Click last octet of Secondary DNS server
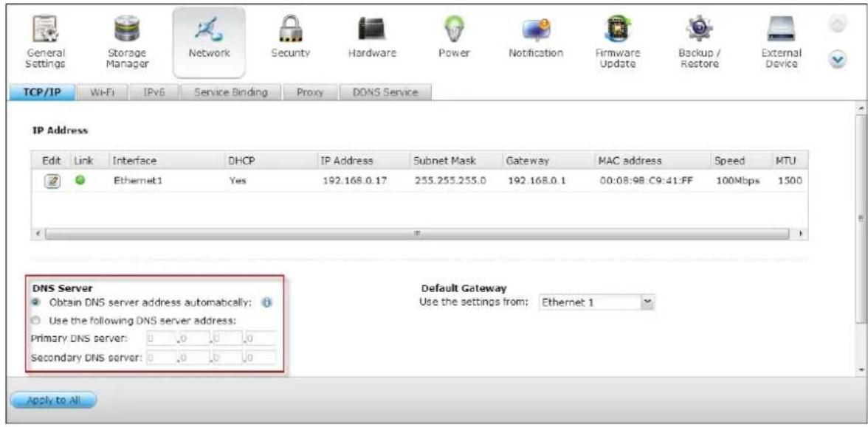This screenshot has width=868, height=427. [x=262, y=357]
